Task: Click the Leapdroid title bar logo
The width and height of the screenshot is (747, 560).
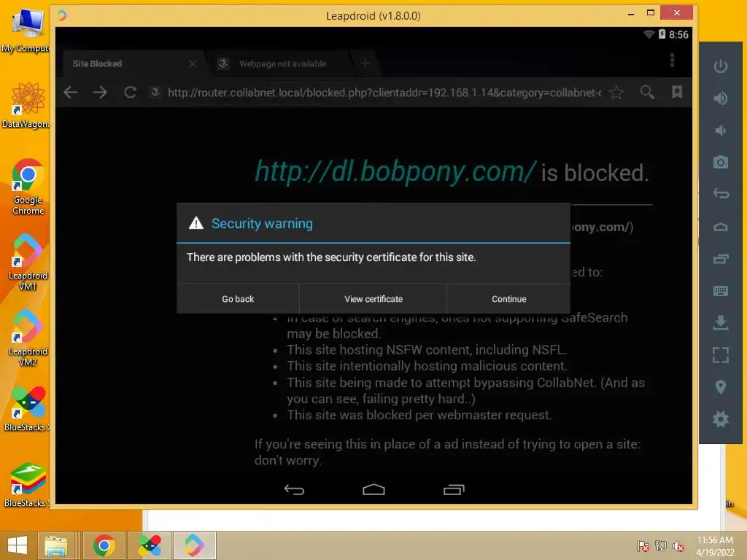Action: click(x=63, y=16)
